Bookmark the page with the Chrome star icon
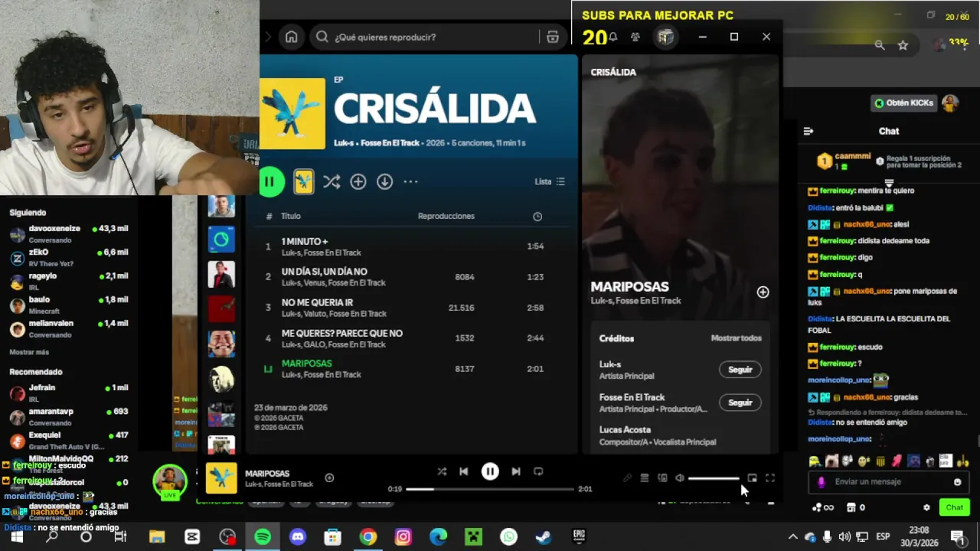This screenshot has width=980, height=551. [903, 45]
